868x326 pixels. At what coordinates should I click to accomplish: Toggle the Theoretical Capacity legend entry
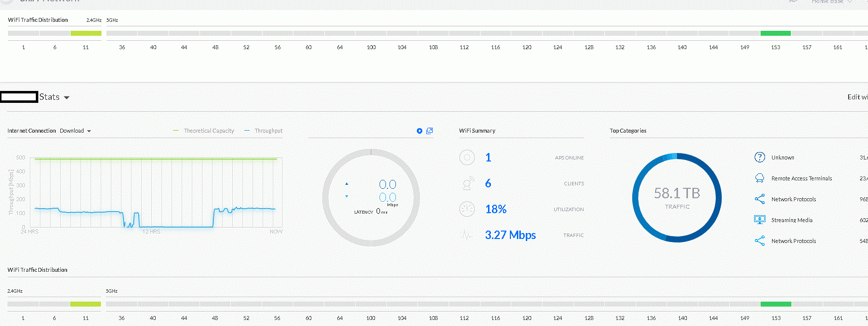[203, 131]
